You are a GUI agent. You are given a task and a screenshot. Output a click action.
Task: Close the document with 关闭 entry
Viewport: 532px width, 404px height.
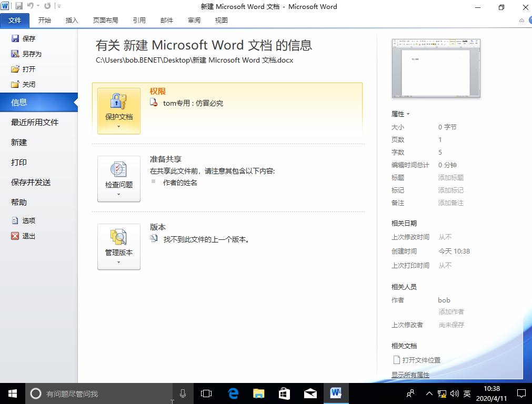(23, 84)
